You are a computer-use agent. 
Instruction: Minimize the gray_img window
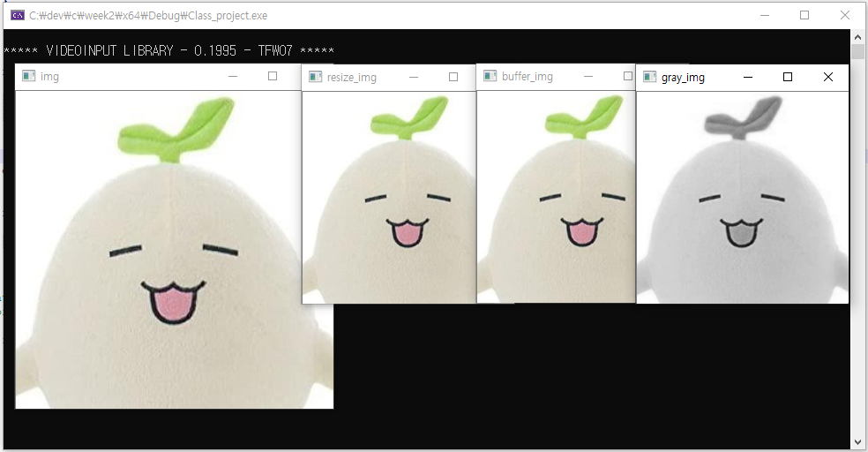pyautogui.click(x=748, y=77)
